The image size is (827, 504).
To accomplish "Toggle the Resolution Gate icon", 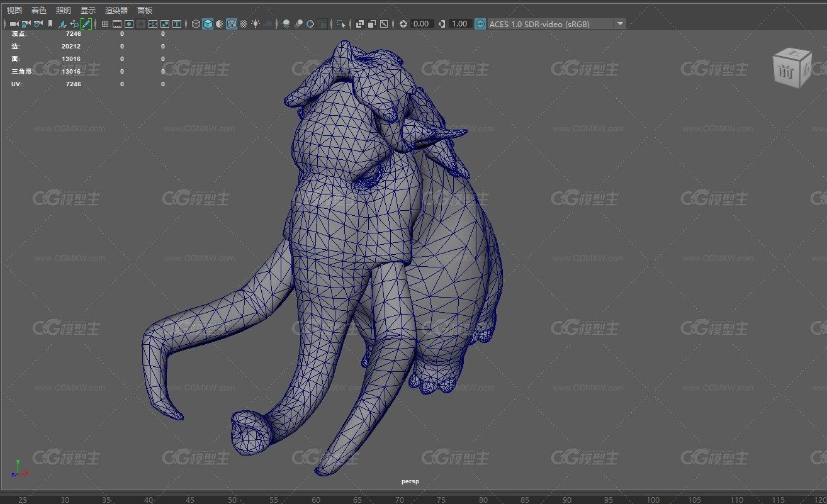I will point(129,24).
